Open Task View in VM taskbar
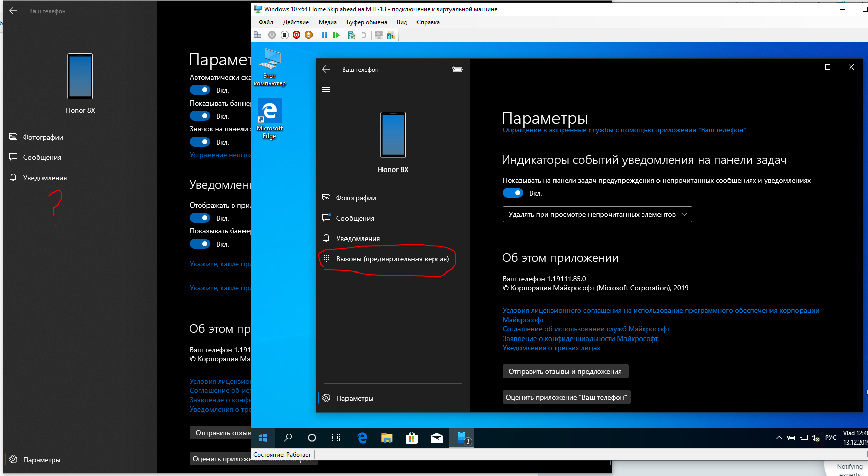The width and height of the screenshot is (868, 476). tap(336, 438)
